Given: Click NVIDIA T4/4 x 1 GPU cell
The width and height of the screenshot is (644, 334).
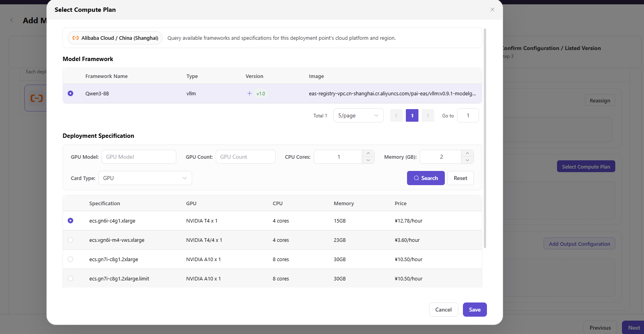Looking at the screenshot, I should pos(204,240).
